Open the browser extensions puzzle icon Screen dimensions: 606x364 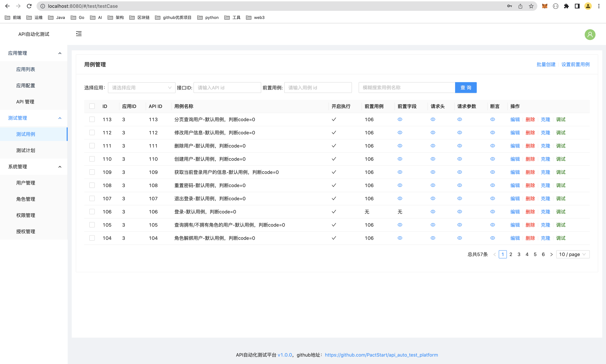(566, 6)
